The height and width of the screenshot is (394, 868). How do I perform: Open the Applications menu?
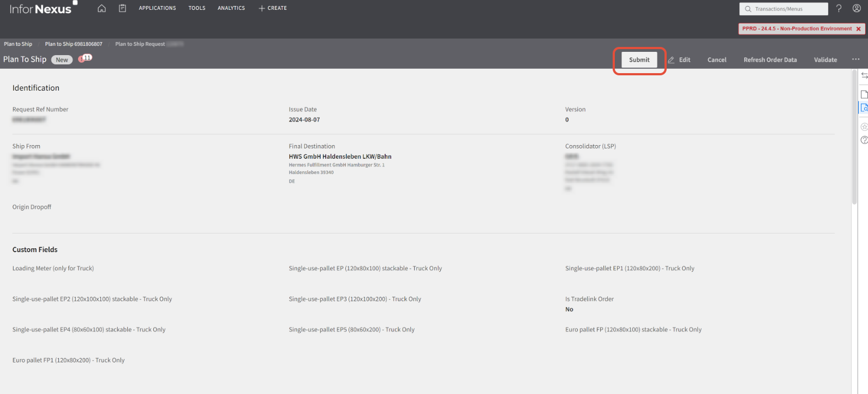pyautogui.click(x=157, y=8)
